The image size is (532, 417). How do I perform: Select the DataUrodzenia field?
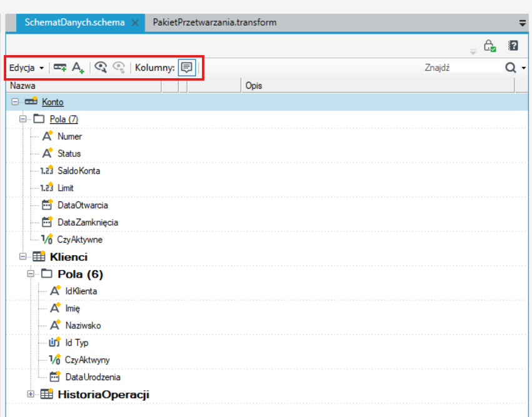93,377
